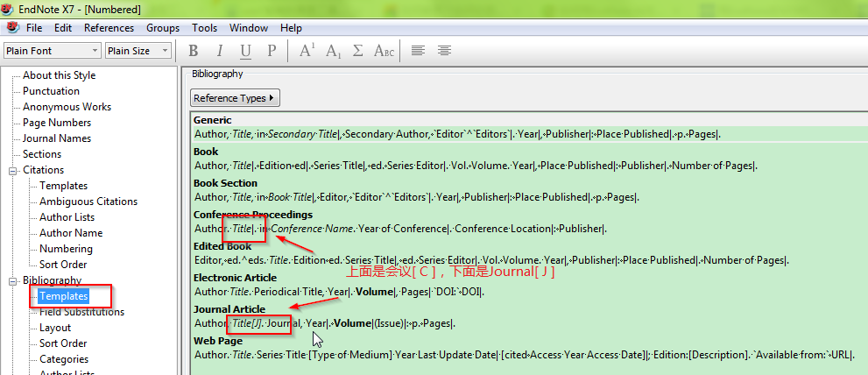Select Categories item in tree
This screenshot has width=868, height=375.
pos(64,359)
